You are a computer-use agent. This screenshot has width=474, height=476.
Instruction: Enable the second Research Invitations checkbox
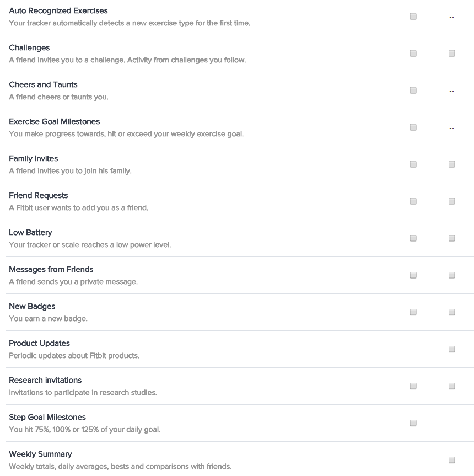[x=452, y=386]
